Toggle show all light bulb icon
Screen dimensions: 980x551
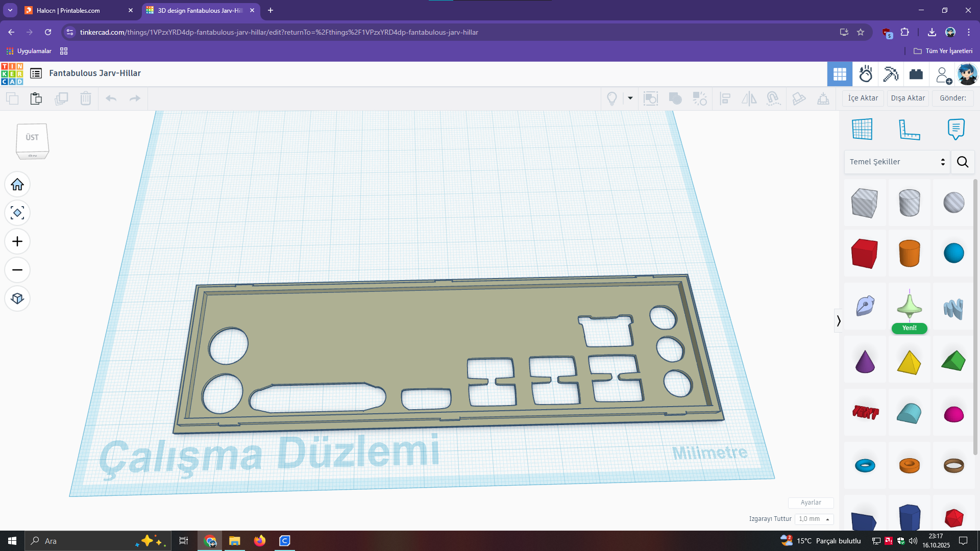(x=612, y=98)
